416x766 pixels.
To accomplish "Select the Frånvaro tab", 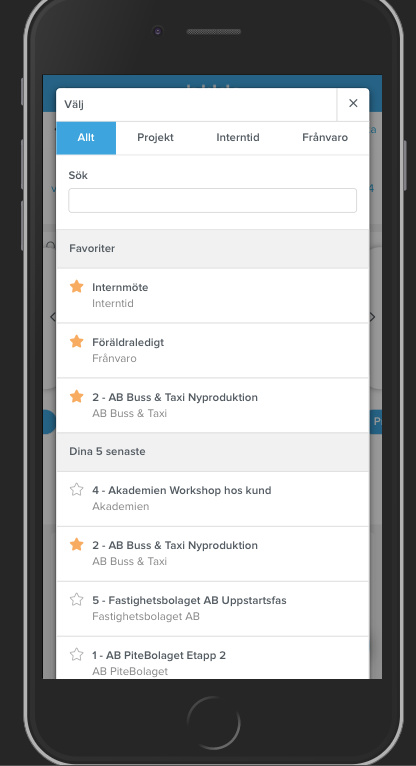I will pos(325,138).
